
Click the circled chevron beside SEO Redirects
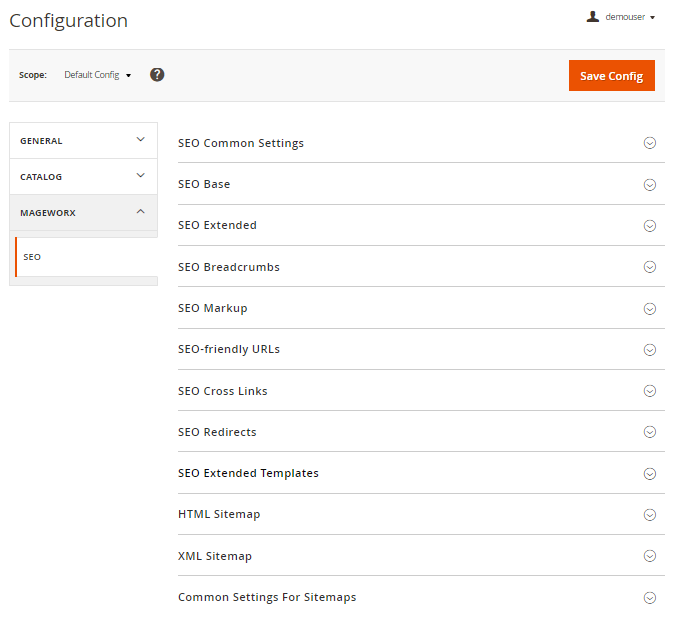(649, 432)
